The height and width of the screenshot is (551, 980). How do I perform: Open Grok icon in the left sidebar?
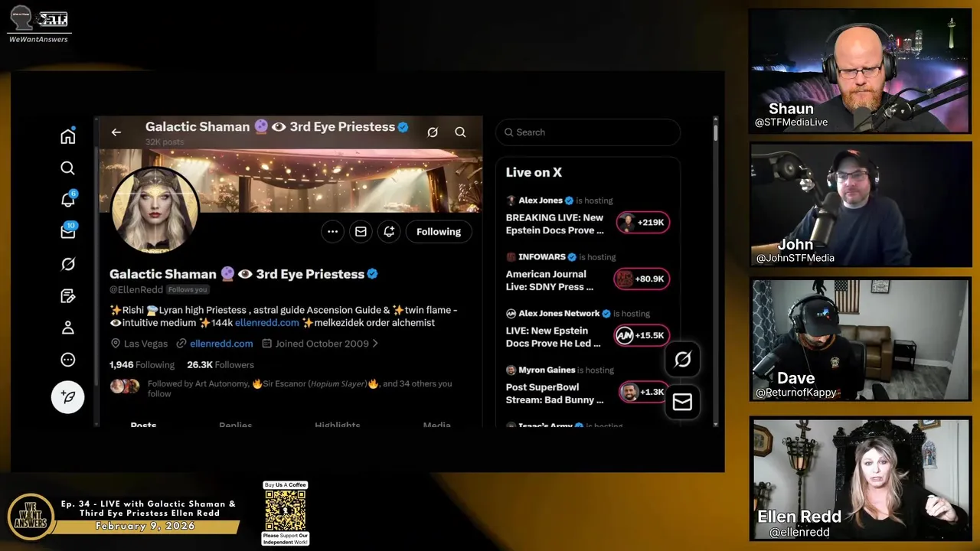pyautogui.click(x=68, y=264)
